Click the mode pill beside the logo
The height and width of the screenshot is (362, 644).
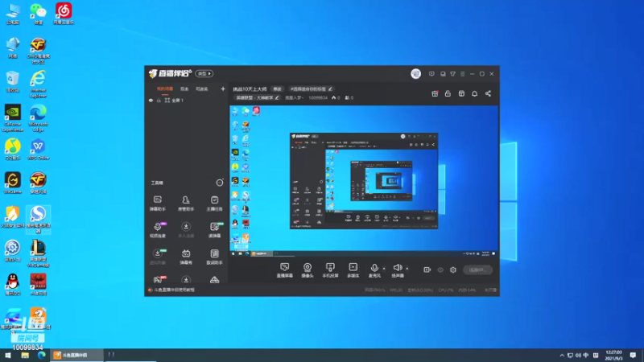[204, 74]
